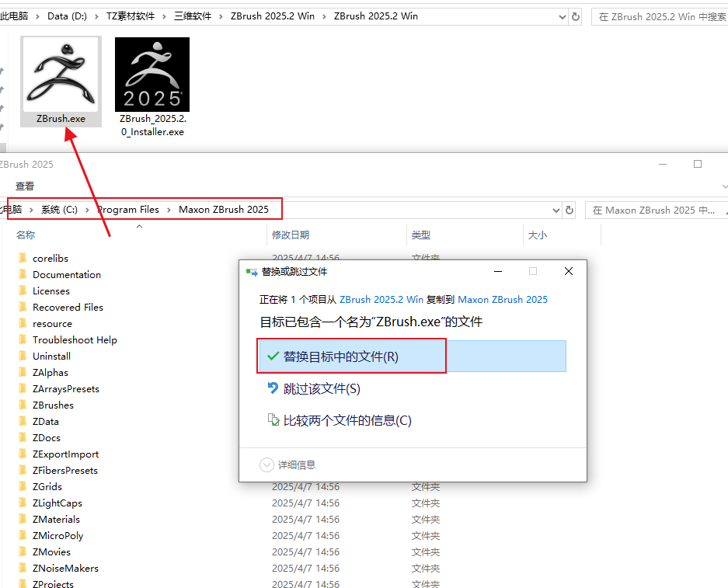Expand chevron after 此电脑 in upper address bar
This screenshot has width=728, height=588.
coord(37,17)
